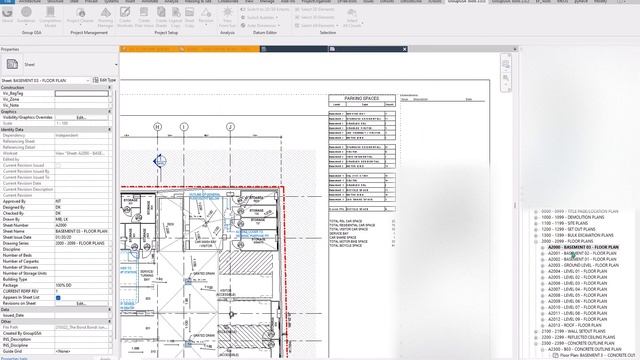640x360 pixels.
Task: Click the first icon in Group GSA panel
Action: pyautogui.click(x=7, y=12)
